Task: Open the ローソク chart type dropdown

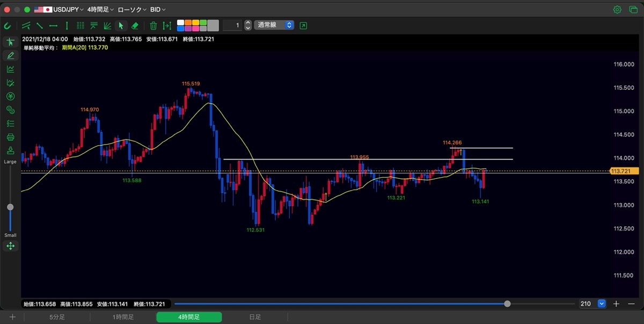Action: 132,10
